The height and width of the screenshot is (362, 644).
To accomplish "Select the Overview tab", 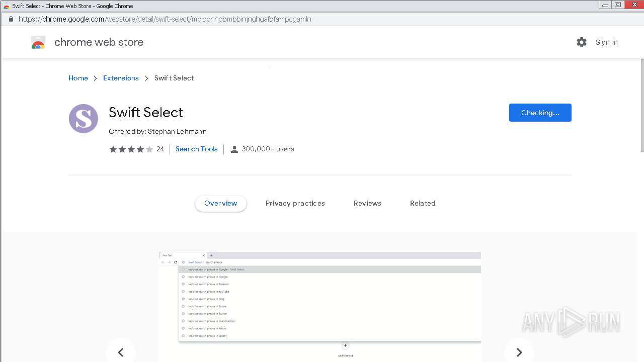I will [x=221, y=203].
